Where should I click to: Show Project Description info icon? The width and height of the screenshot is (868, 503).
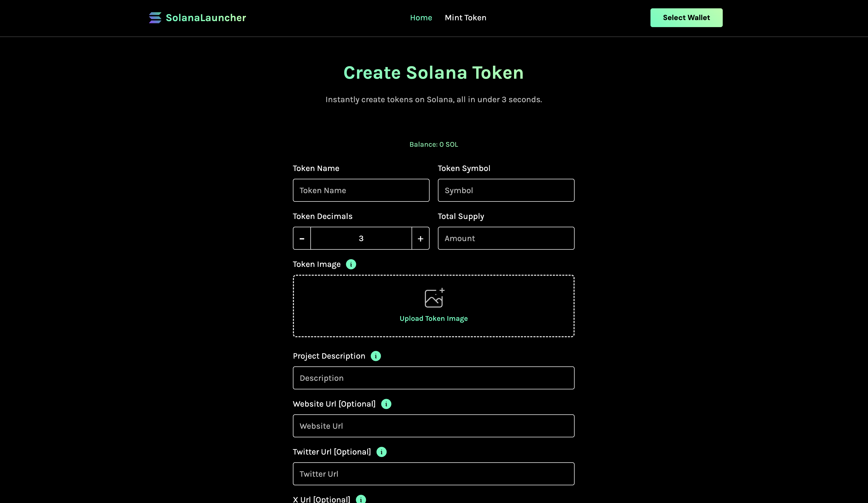pos(376,356)
